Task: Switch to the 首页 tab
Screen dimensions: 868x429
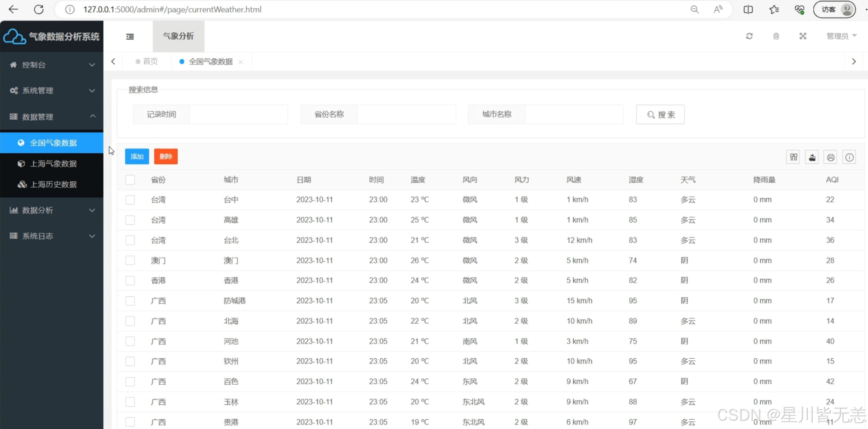Action: click(x=147, y=62)
